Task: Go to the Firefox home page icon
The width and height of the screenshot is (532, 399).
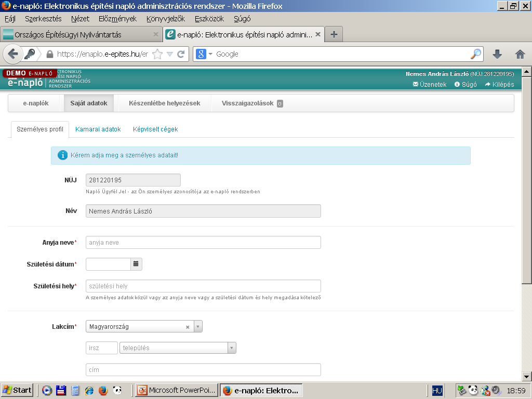Action: tap(520, 54)
